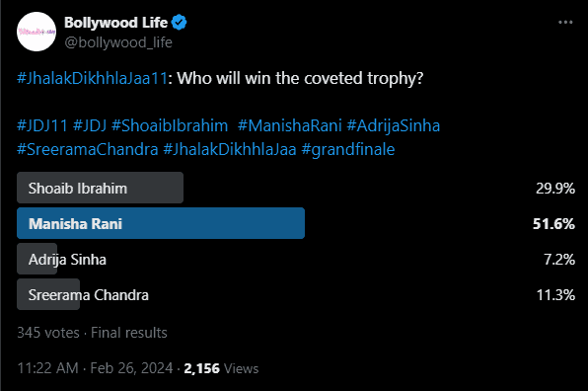Select the Shoaib Ibrahim poll bar
This screenshot has height=391, width=588.
tap(100, 188)
